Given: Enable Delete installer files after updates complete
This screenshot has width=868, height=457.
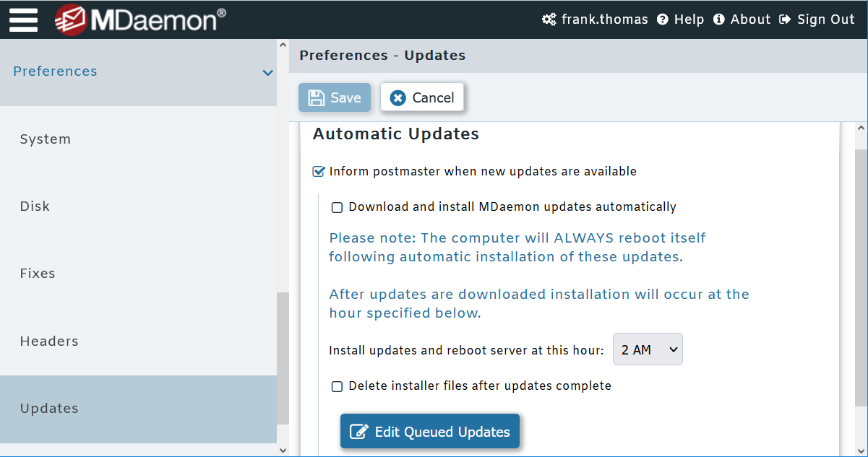Looking at the screenshot, I should click(337, 386).
